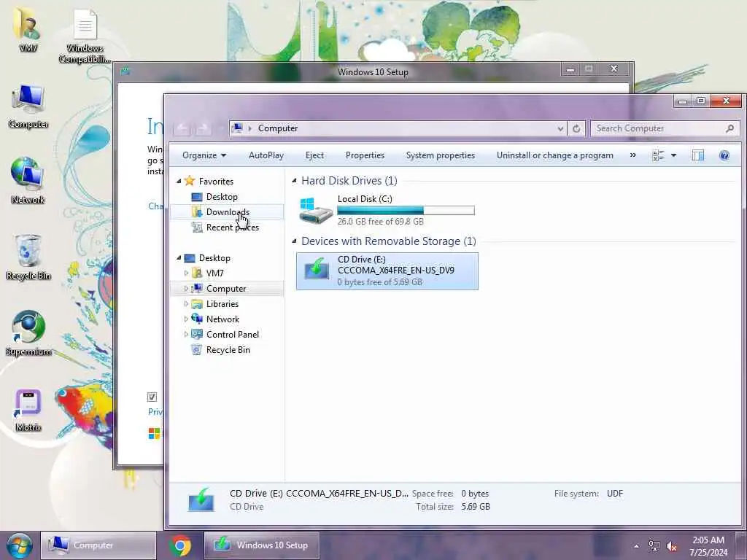Expand the Libraries tree node
747x560 pixels.
(x=186, y=304)
